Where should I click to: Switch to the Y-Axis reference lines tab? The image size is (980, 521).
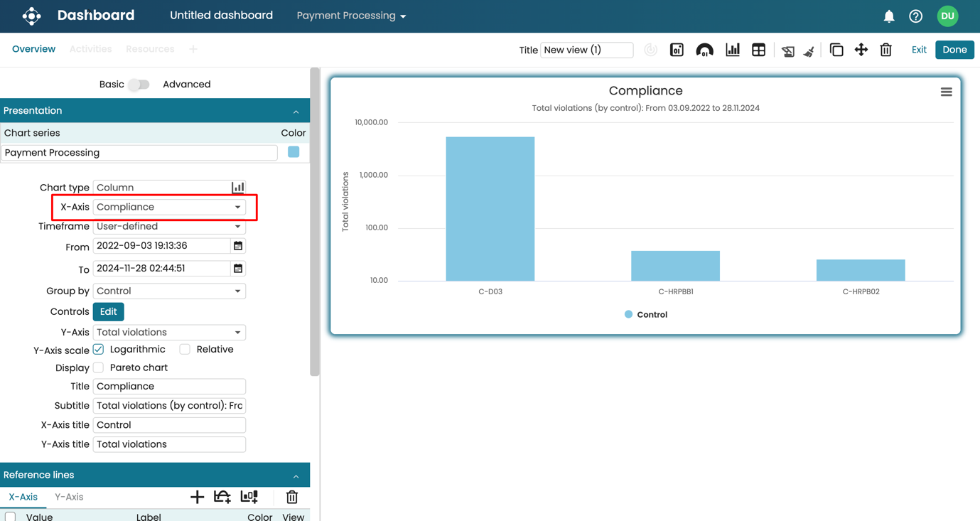69,497
